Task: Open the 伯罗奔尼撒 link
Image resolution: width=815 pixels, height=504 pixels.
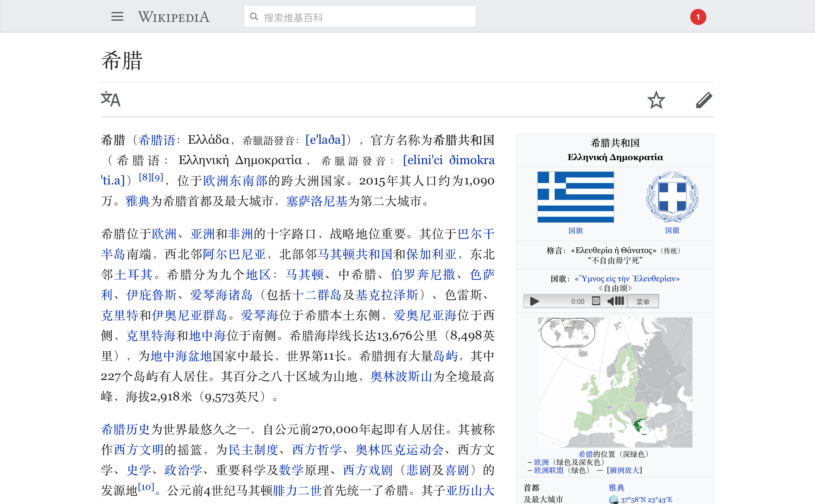Action: [423, 275]
